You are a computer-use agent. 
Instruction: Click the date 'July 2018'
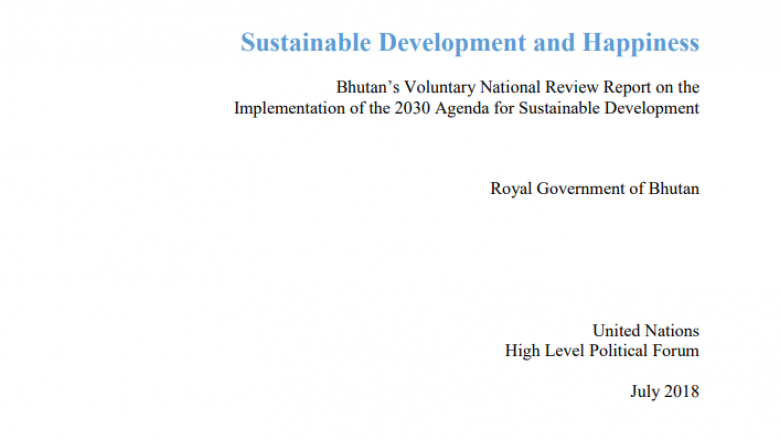665,391
